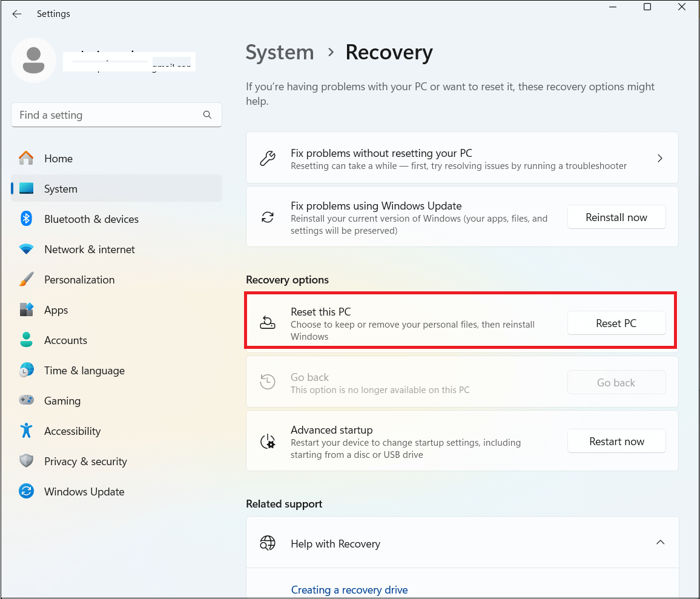Minimize the Settings window

613,7
